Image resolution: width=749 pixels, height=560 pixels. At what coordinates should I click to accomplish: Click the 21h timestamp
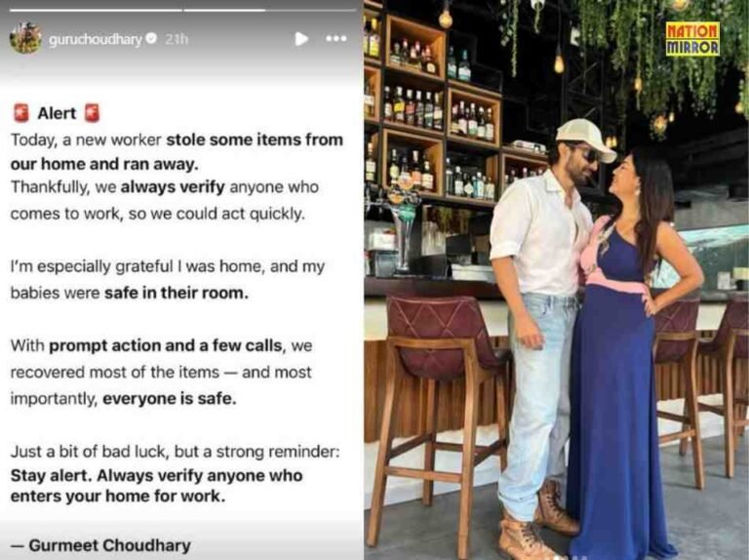pyautogui.click(x=177, y=39)
